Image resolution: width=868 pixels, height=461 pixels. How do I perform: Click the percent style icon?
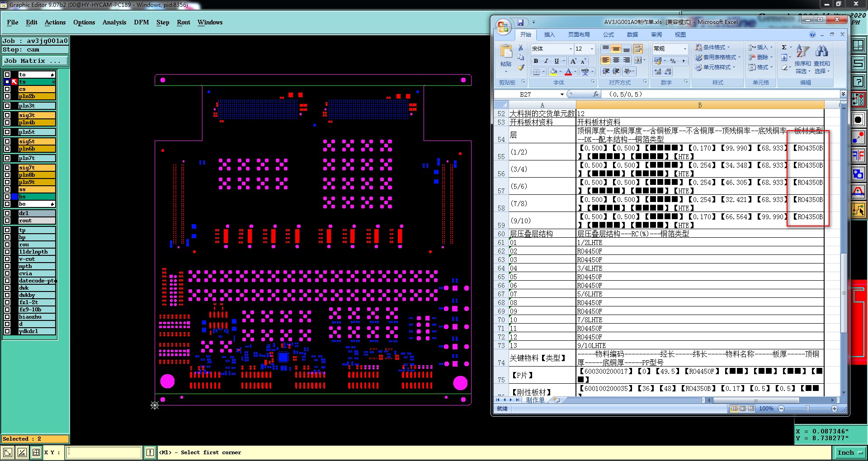(x=673, y=61)
